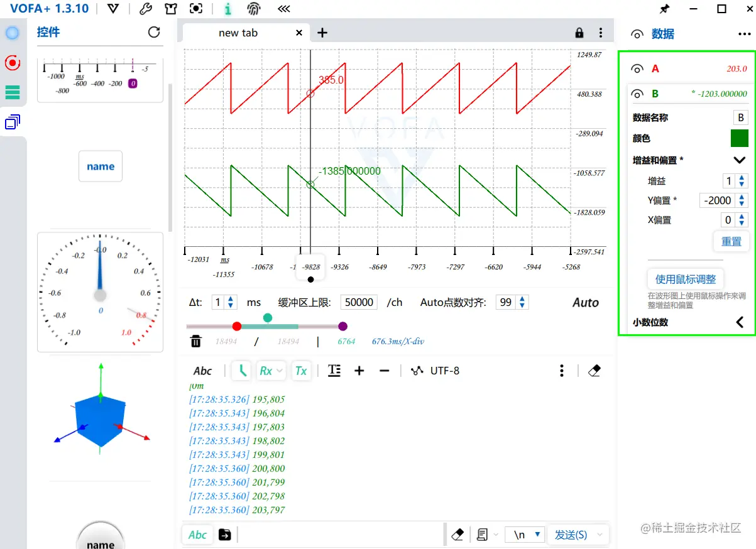Open the 发送(S) dropdown arrow

(600, 535)
